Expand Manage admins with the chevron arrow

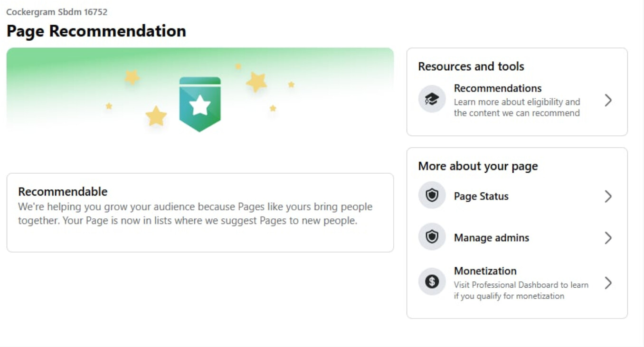point(608,238)
